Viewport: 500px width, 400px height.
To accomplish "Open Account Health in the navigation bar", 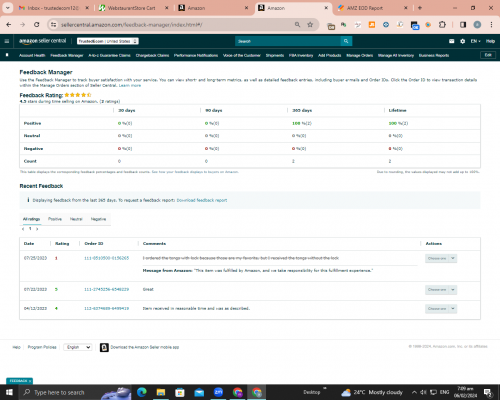I will (32, 55).
